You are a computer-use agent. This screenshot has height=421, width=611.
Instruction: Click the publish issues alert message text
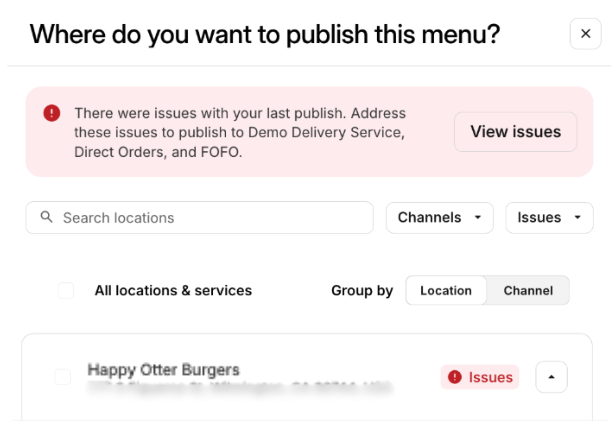point(240,132)
